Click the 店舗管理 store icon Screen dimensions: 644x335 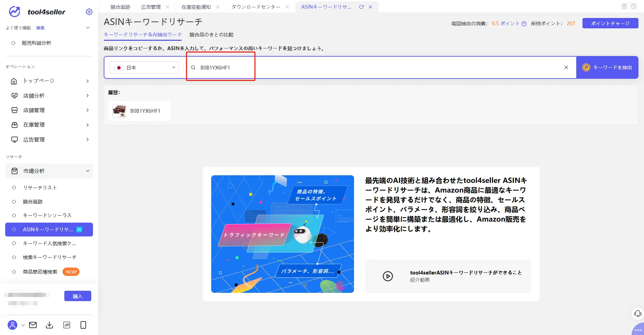15,110
